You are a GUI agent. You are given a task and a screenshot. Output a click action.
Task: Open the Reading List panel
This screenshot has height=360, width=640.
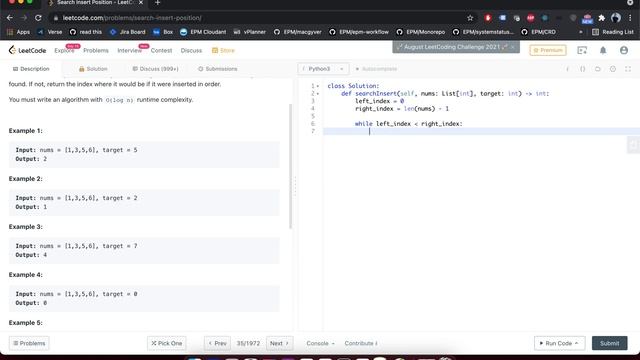[613, 32]
